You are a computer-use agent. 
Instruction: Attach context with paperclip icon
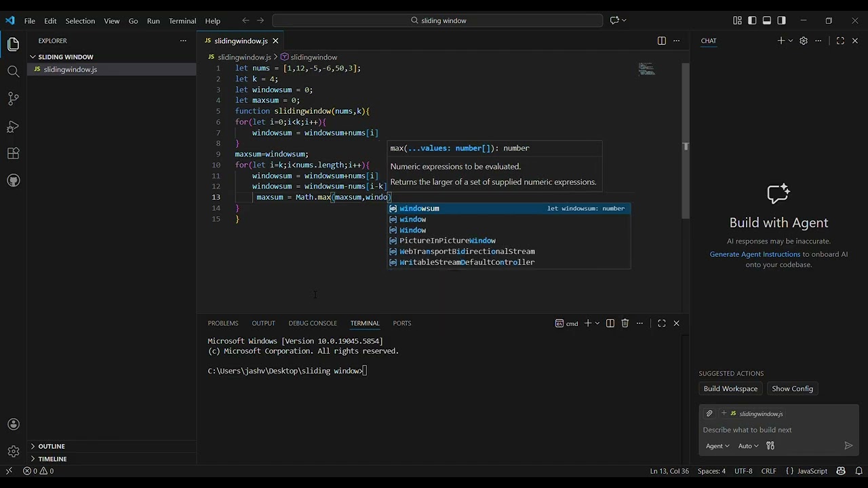click(x=709, y=413)
